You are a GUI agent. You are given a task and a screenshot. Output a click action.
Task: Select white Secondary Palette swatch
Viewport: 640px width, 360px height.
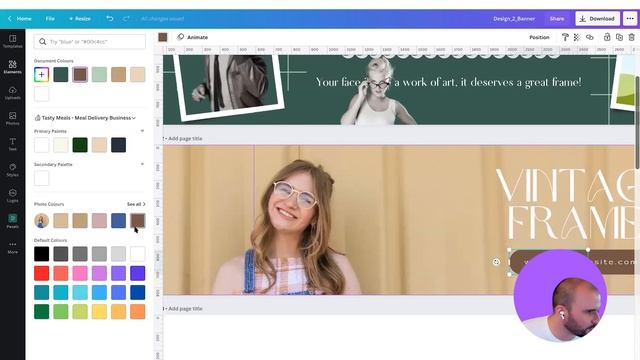tap(41, 178)
